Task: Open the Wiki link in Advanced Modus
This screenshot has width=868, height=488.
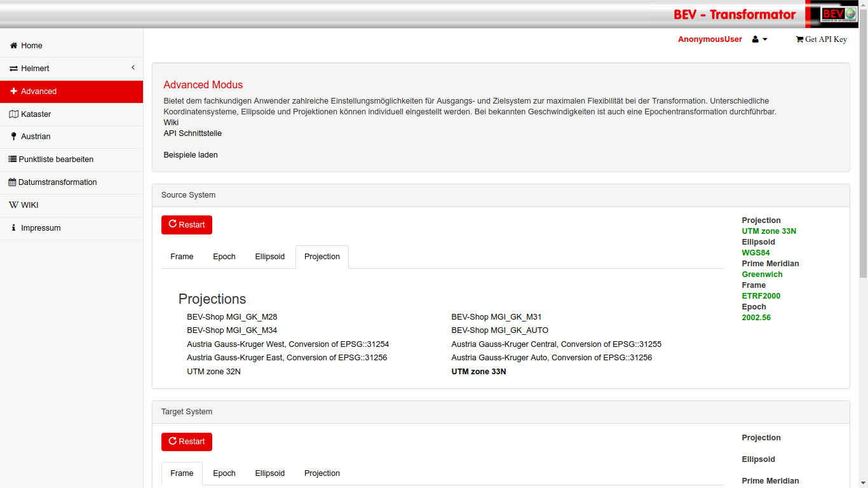Action: click(x=171, y=123)
